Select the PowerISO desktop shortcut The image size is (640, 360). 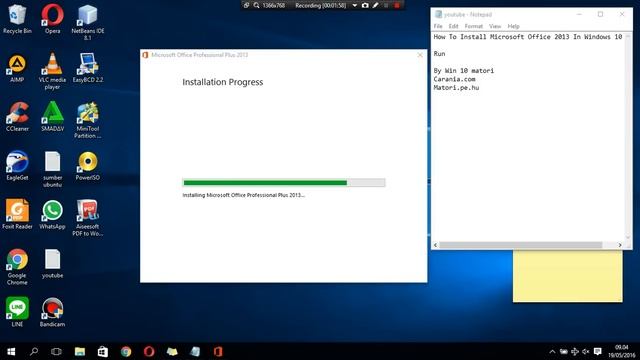tap(88, 166)
